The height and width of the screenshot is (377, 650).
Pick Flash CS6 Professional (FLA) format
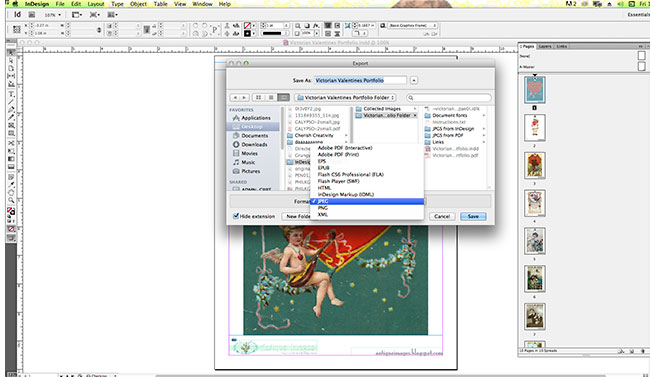click(x=367, y=174)
